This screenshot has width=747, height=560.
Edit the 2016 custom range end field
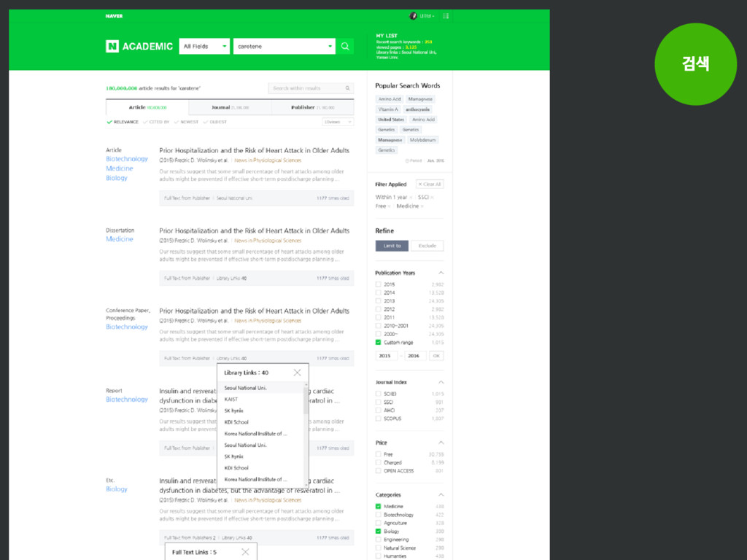(415, 356)
